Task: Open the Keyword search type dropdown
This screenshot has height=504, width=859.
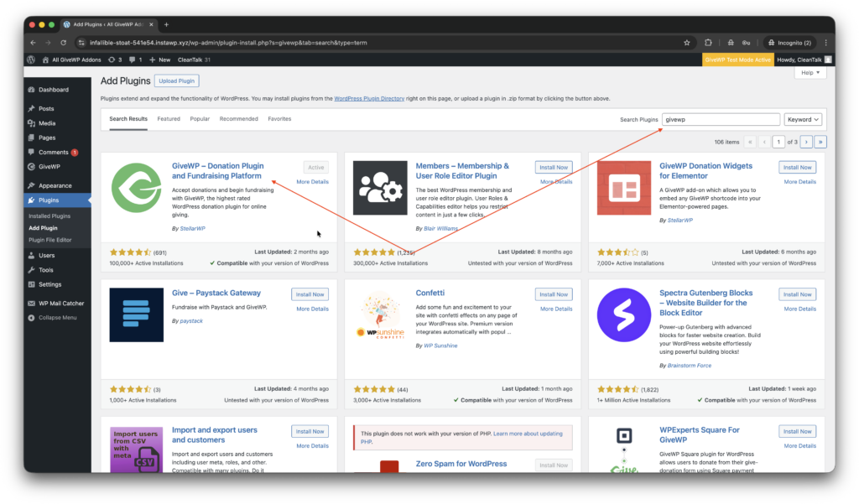Action: [x=803, y=119]
